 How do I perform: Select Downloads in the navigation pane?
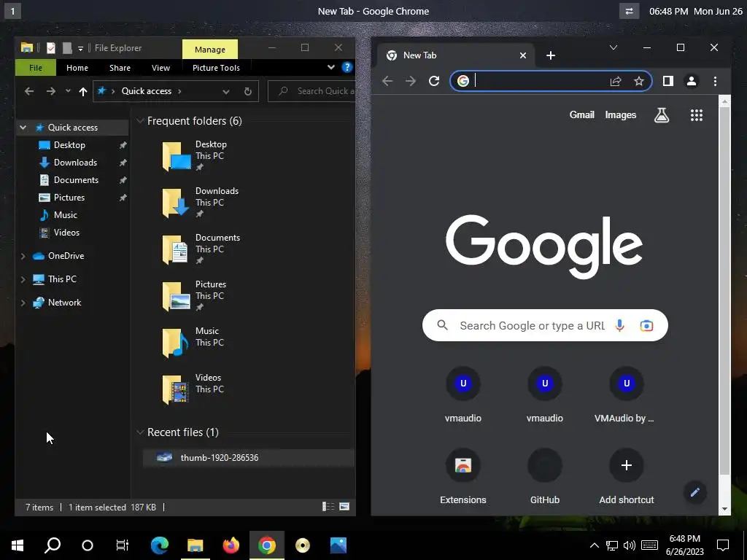click(x=75, y=163)
